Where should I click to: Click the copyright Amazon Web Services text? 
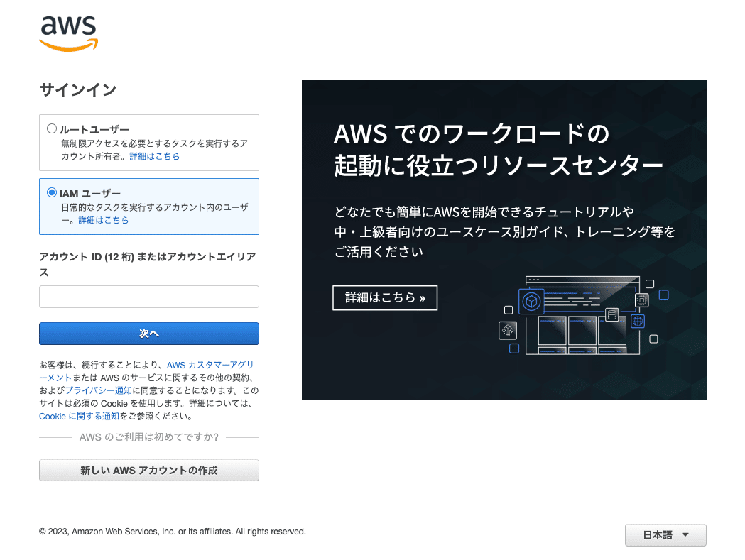tap(173, 531)
